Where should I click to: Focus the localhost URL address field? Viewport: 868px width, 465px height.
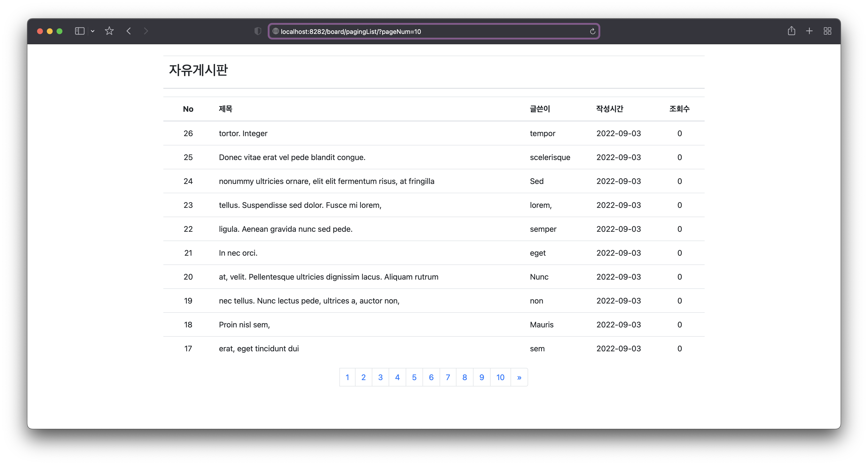(434, 31)
